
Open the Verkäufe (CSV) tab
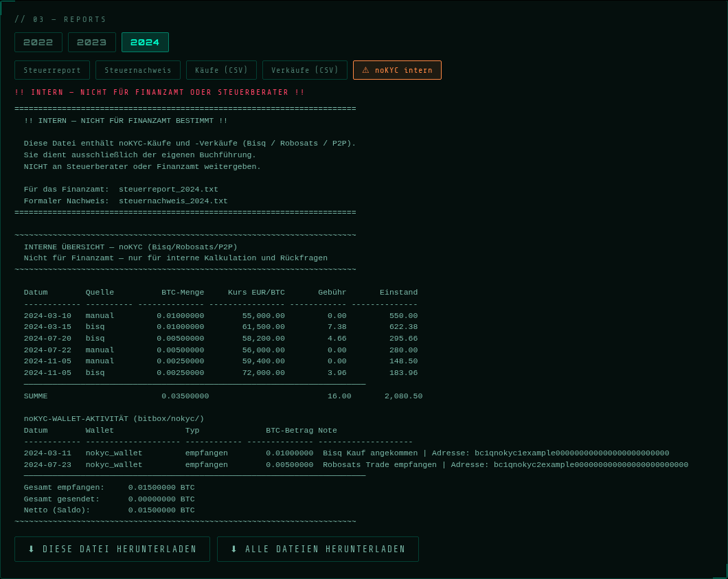click(304, 70)
